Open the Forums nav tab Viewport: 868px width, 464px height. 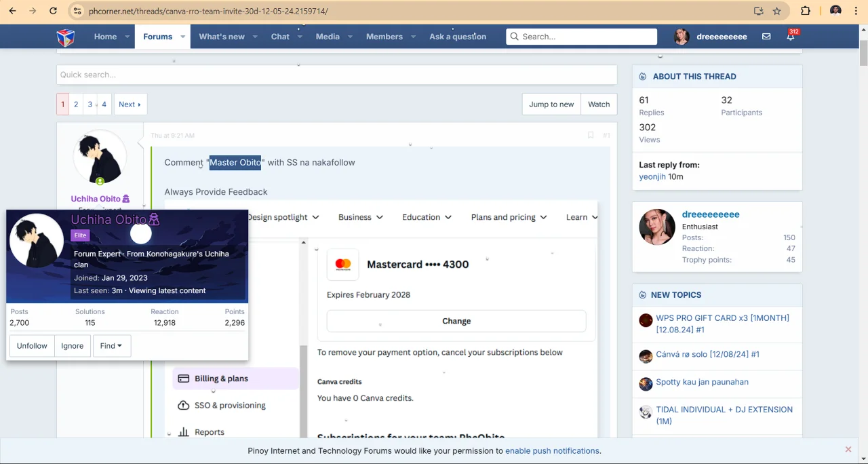pyautogui.click(x=157, y=37)
